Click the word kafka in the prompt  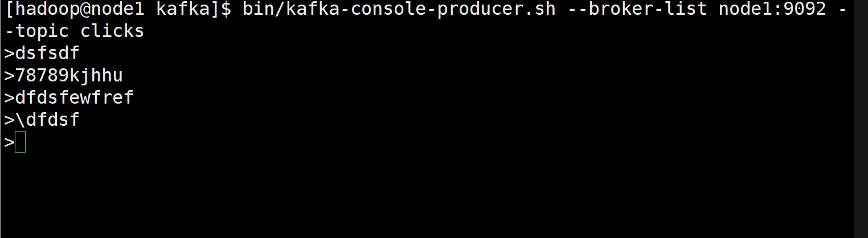click(183, 9)
